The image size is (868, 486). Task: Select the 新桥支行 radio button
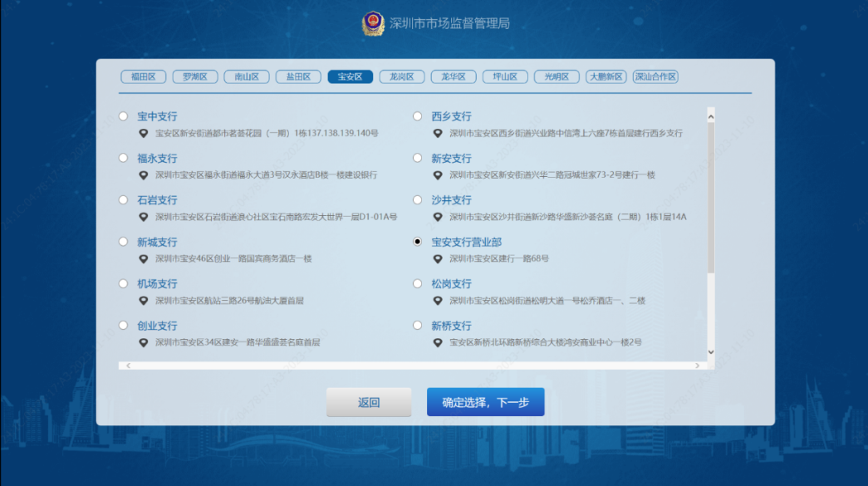[418, 326]
